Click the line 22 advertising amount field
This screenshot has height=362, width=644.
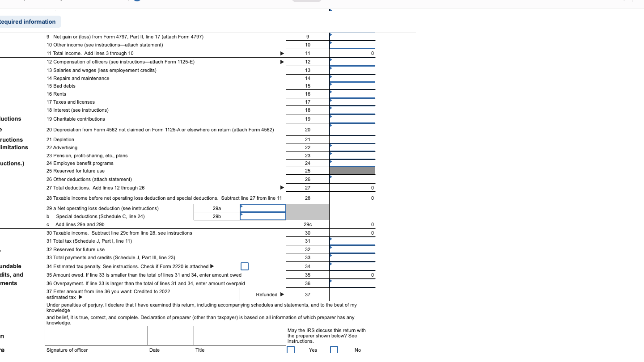(x=352, y=147)
